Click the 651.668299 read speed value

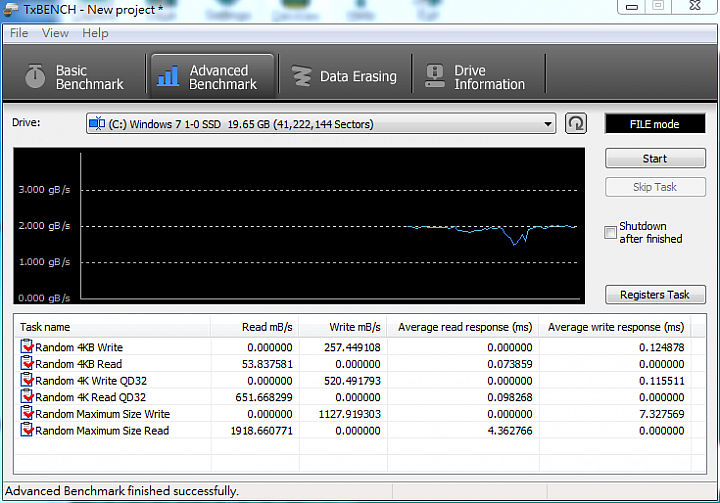point(264,397)
